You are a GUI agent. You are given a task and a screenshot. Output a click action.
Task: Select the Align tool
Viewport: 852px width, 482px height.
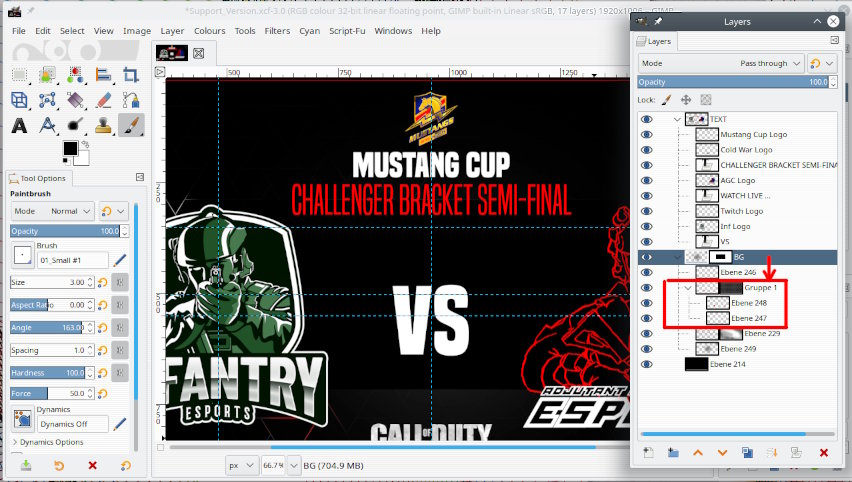point(103,74)
